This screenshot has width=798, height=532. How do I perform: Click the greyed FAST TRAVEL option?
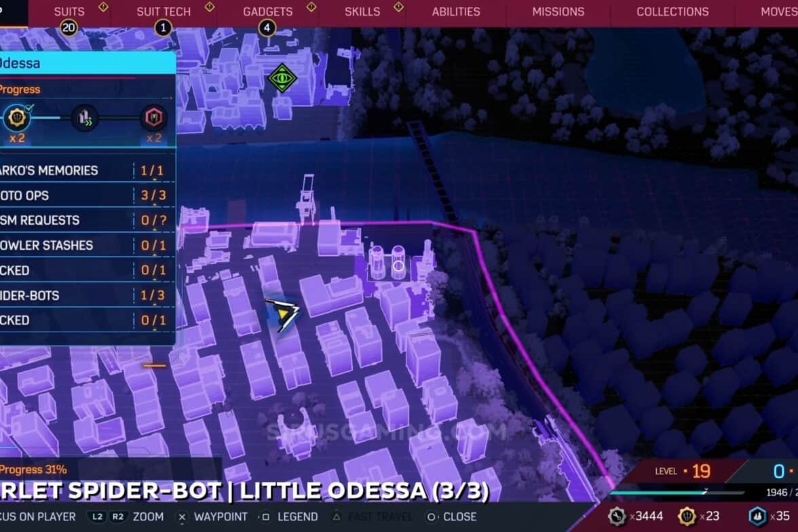380,516
